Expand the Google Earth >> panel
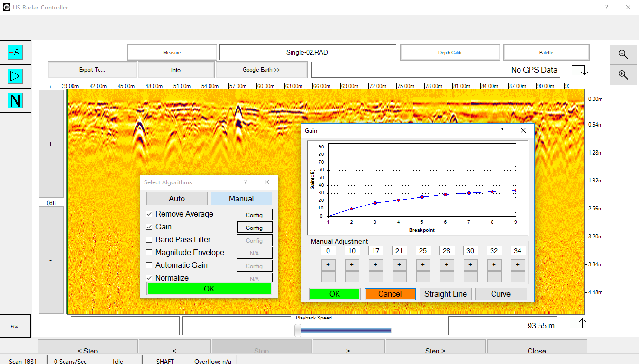Image resolution: width=639 pixels, height=364 pixels. tap(261, 70)
